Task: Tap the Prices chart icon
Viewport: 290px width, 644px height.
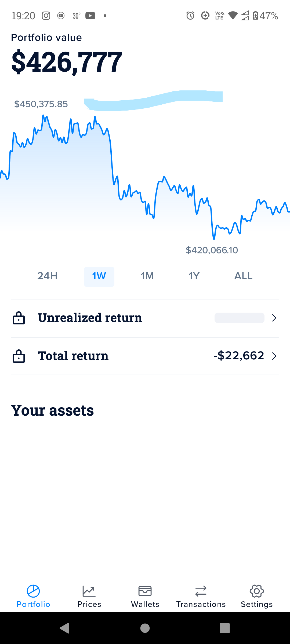Action: (89, 591)
